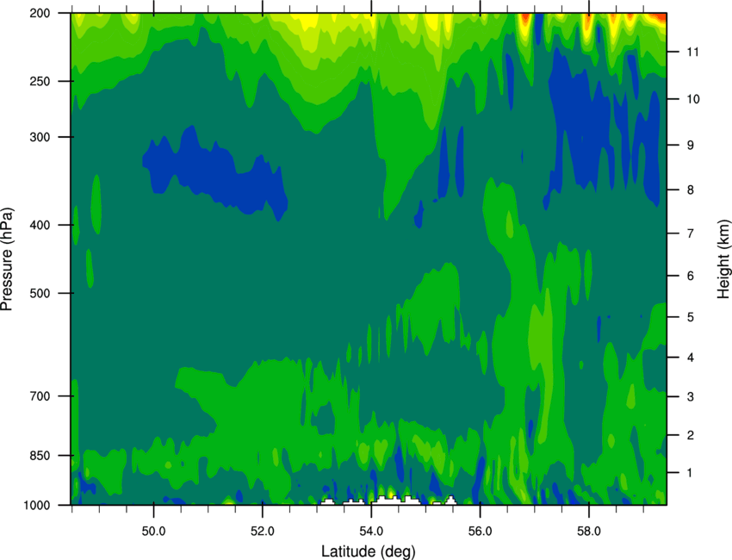The image size is (732, 560).
Task: Click the 2 km height label
Action: [x=691, y=435]
